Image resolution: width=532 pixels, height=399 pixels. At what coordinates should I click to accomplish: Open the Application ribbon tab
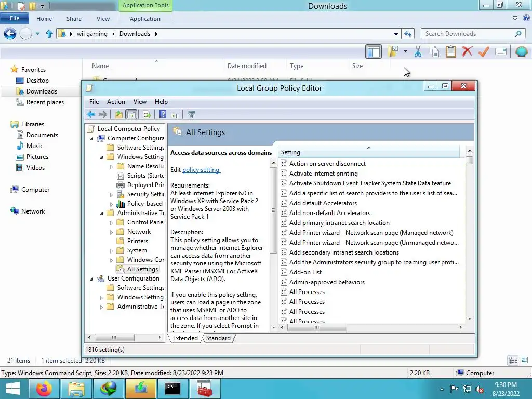click(x=145, y=19)
